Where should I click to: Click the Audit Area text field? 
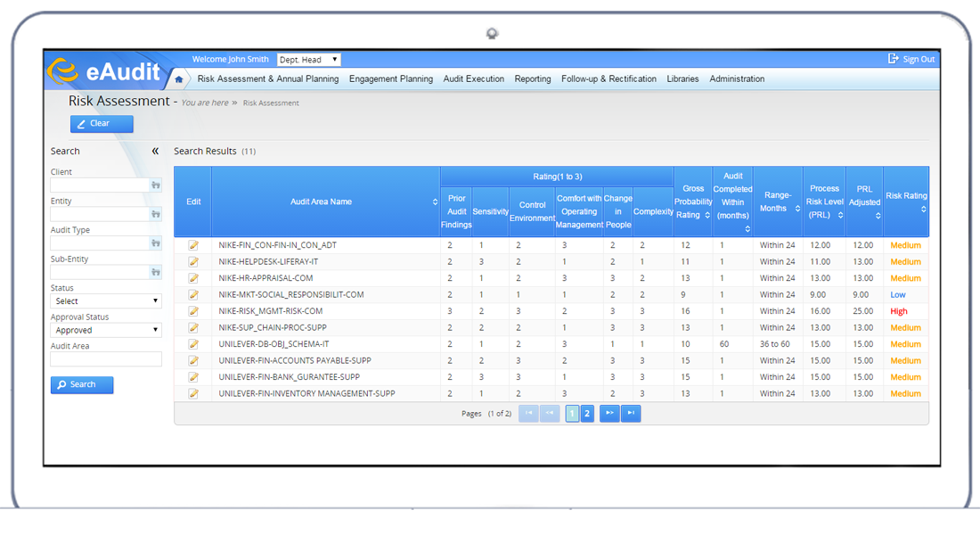(x=105, y=359)
